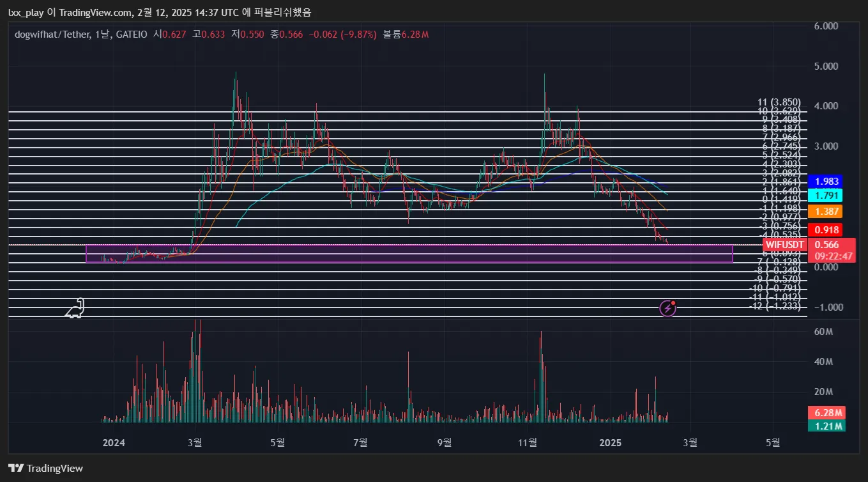
Task: Click the 2024 time axis label
Action: tap(113, 442)
